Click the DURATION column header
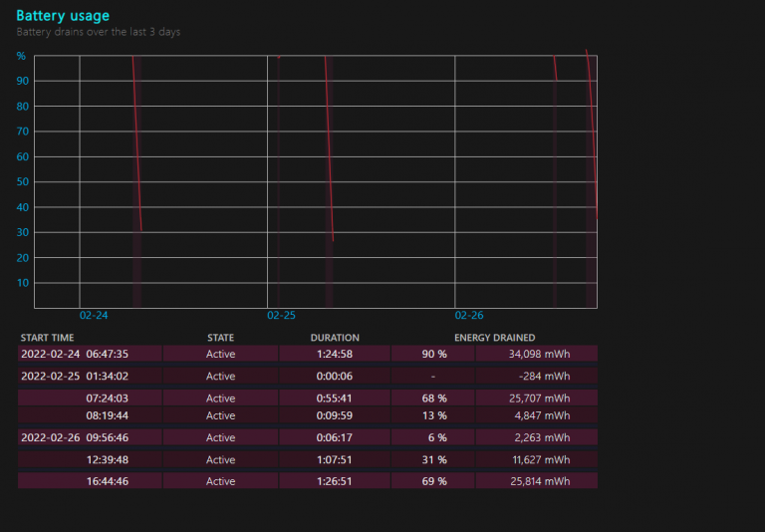 tap(335, 338)
